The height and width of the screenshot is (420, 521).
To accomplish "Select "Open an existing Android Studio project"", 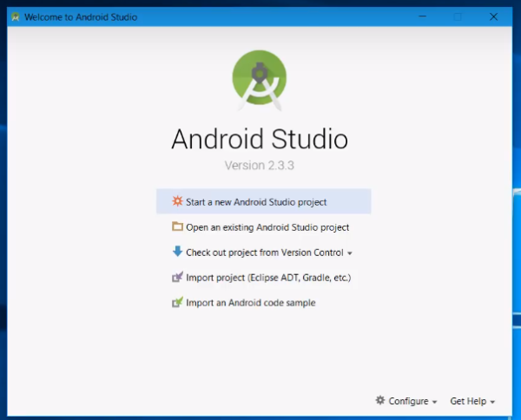I will (267, 227).
